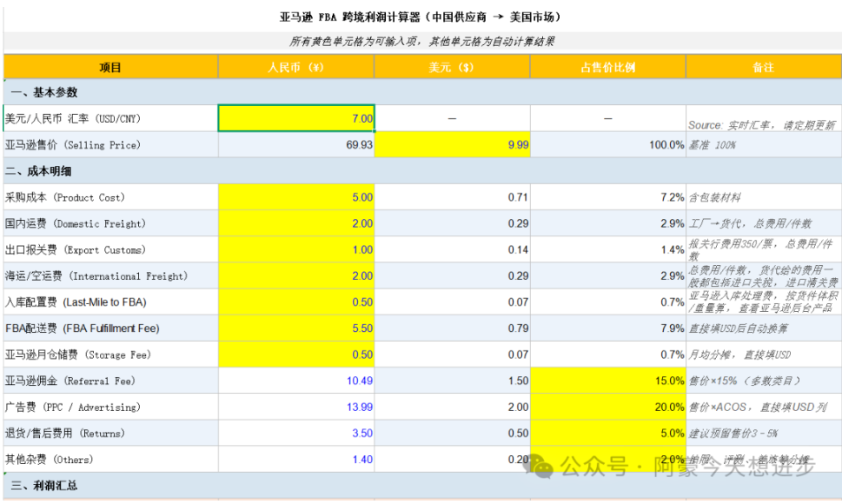
Task: Click note Source: 实时汇率，请定期更新
Action: [x=762, y=125]
